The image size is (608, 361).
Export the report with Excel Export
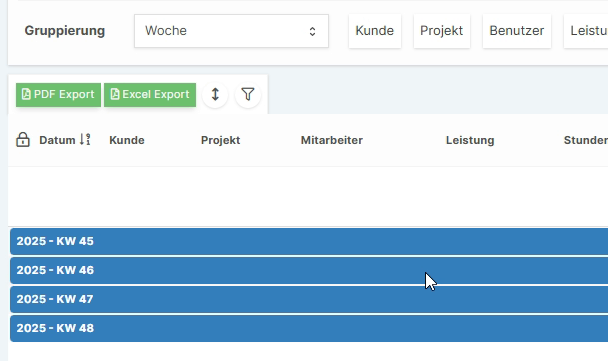point(150,95)
